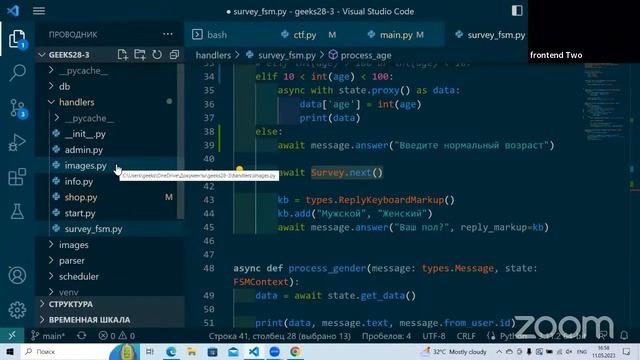Open the Testing flask view
640x360 pixels.
17,211
